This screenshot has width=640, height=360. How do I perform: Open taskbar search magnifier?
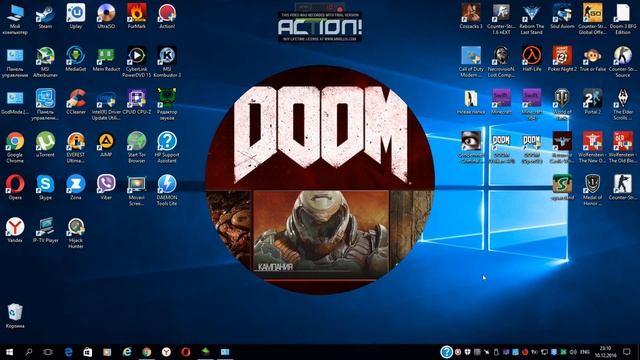tap(29, 352)
